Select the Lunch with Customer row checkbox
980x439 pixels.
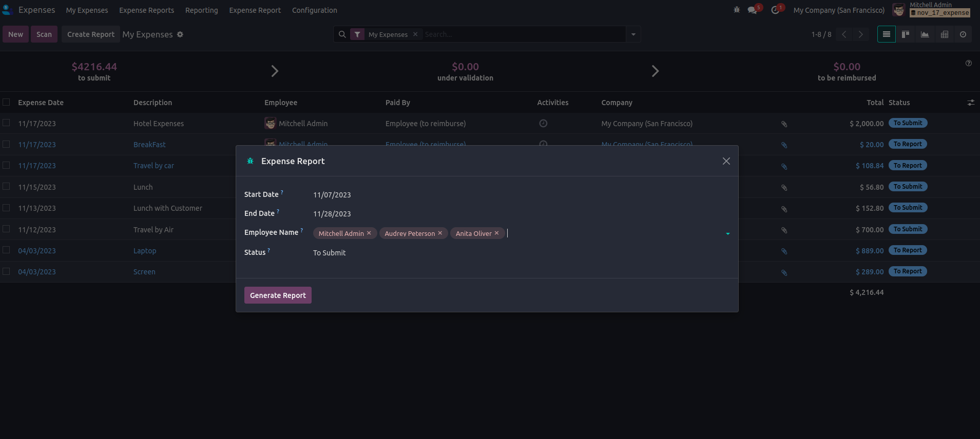(6, 208)
